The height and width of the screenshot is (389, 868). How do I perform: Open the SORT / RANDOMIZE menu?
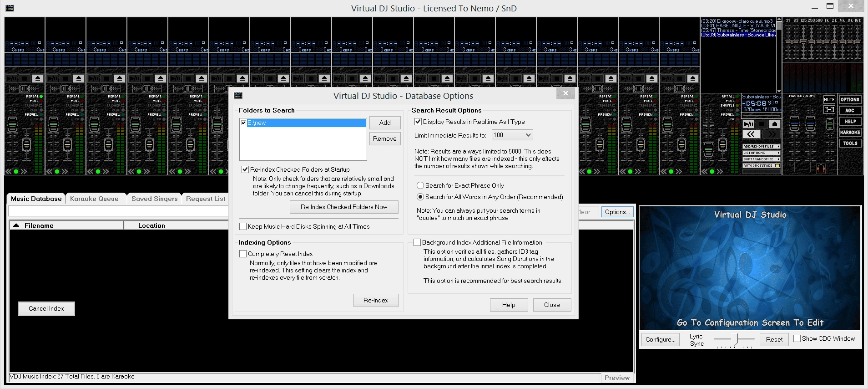(x=762, y=159)
